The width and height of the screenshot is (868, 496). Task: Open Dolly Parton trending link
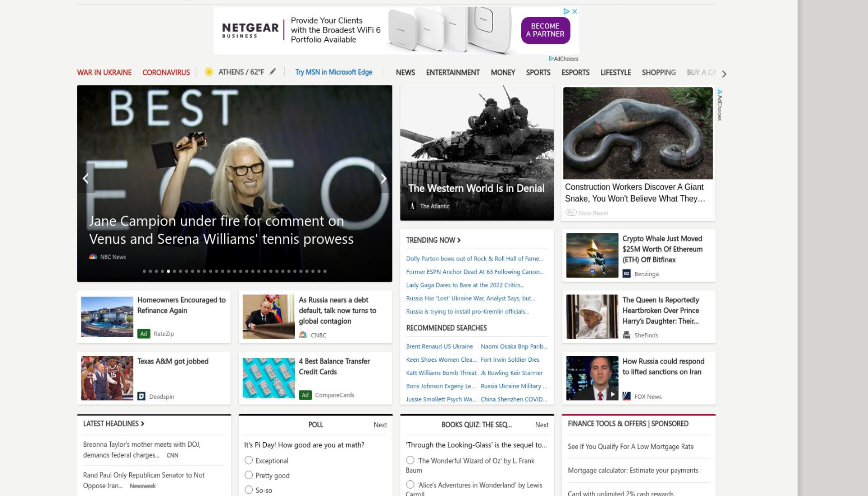[474, 259]
